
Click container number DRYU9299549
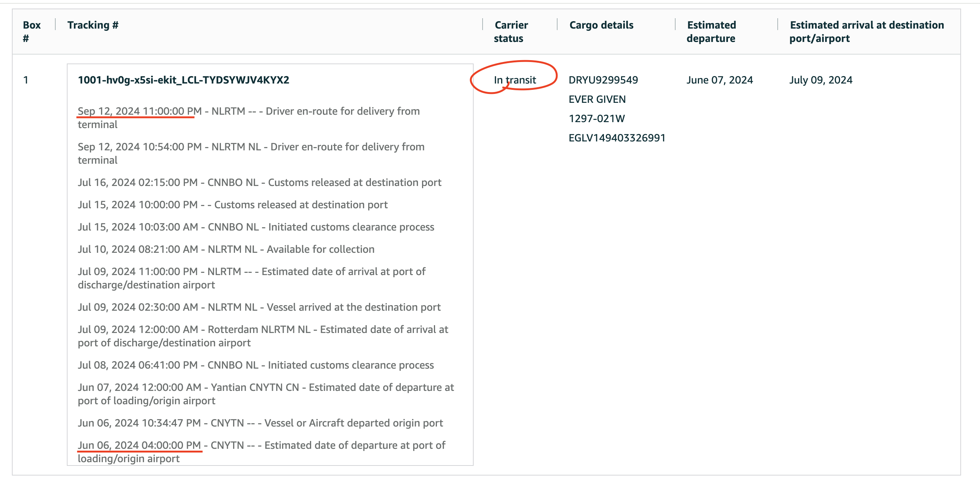[x=603, y=80]
